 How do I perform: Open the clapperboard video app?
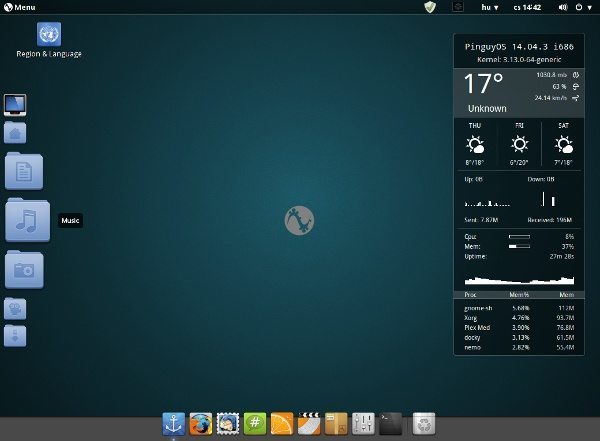[x=309, y=424]
